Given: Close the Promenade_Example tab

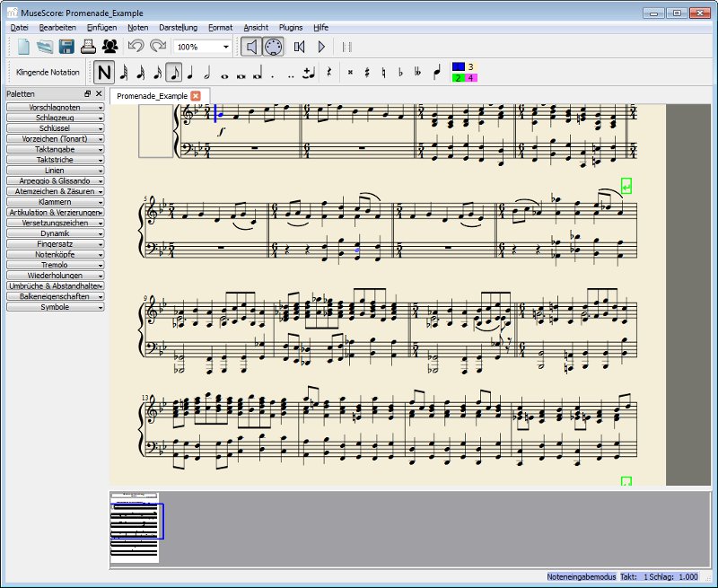Looking at the screenshot, I should tap(196, 96).
